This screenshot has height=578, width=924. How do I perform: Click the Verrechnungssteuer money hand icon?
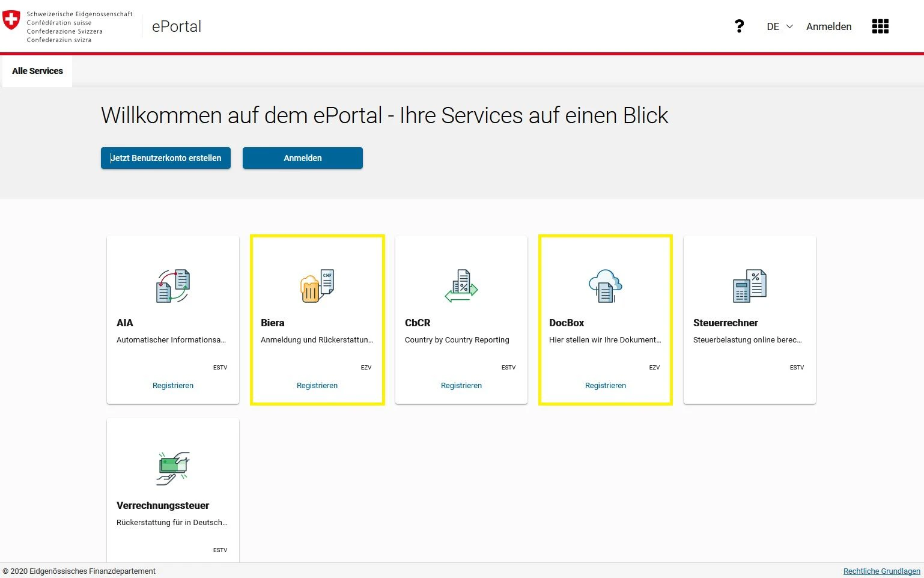(173, 469)
